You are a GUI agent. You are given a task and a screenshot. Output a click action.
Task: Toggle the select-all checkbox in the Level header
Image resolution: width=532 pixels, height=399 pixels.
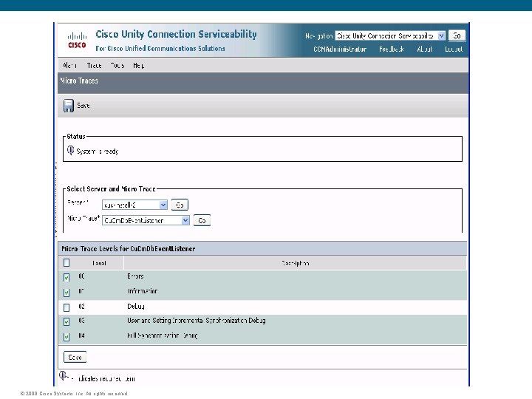pyautogui.click(x=66, y=263)
